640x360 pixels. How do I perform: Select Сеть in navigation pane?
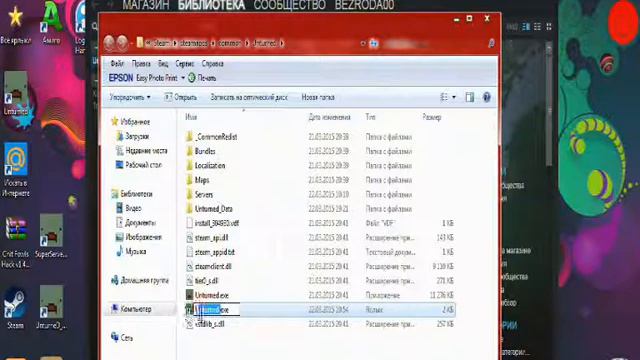click(122, 338)
